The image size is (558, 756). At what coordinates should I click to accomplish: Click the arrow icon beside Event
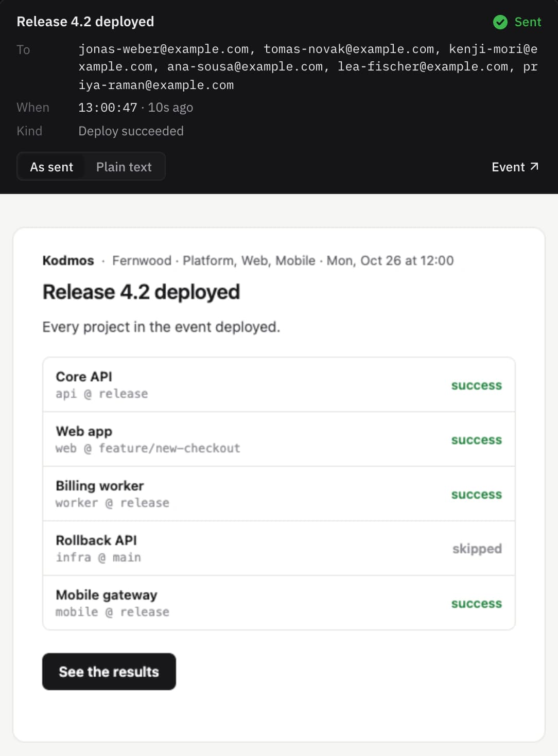[534, 166]
